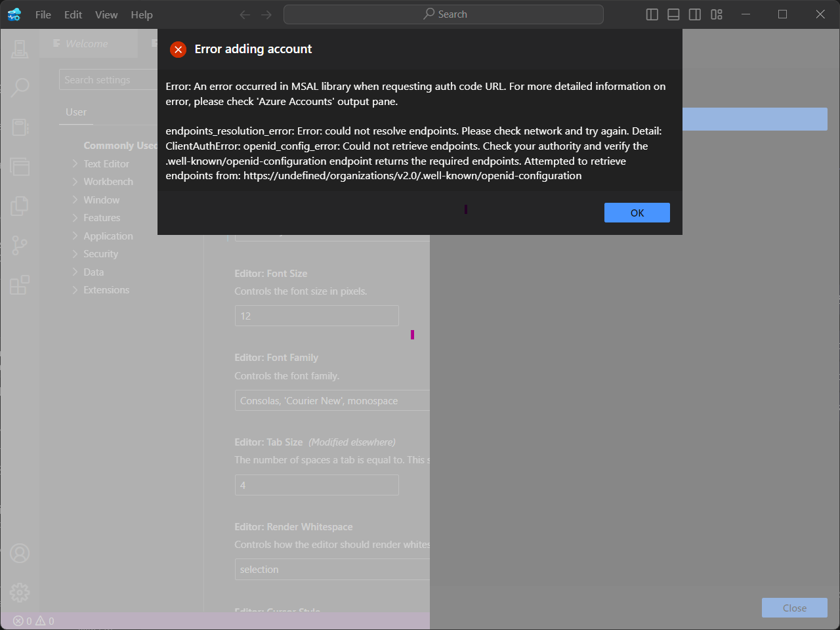Select the Workbench tree label
Viewport: 840px width, 630px height.
click(x=108, y=182)
